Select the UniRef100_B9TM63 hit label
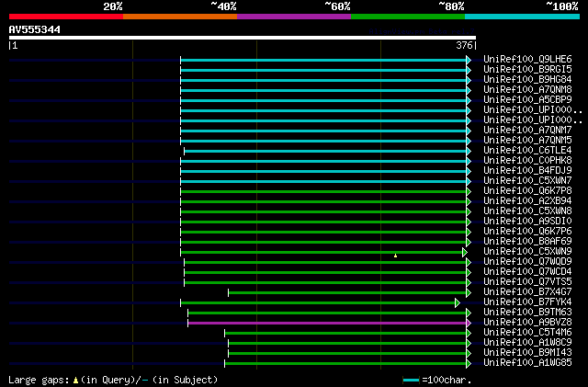This screenshot has height=387, width=588. click(527, 313)
